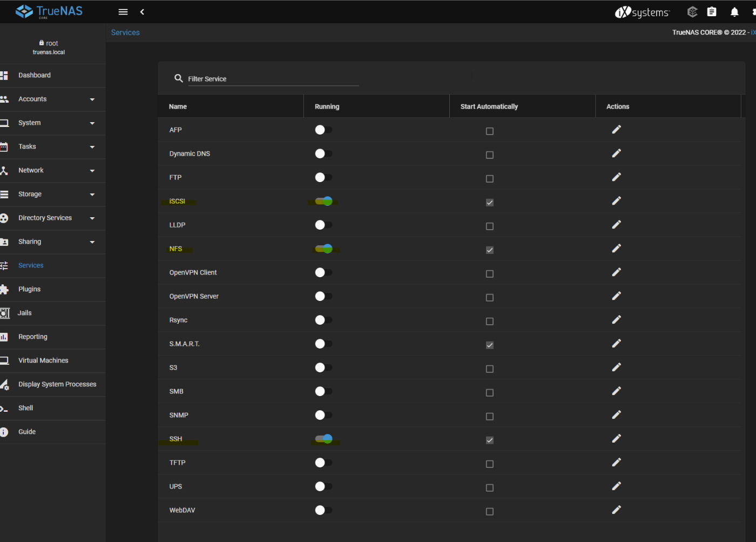Expand the Tasks menu arrow

point(92,147)
